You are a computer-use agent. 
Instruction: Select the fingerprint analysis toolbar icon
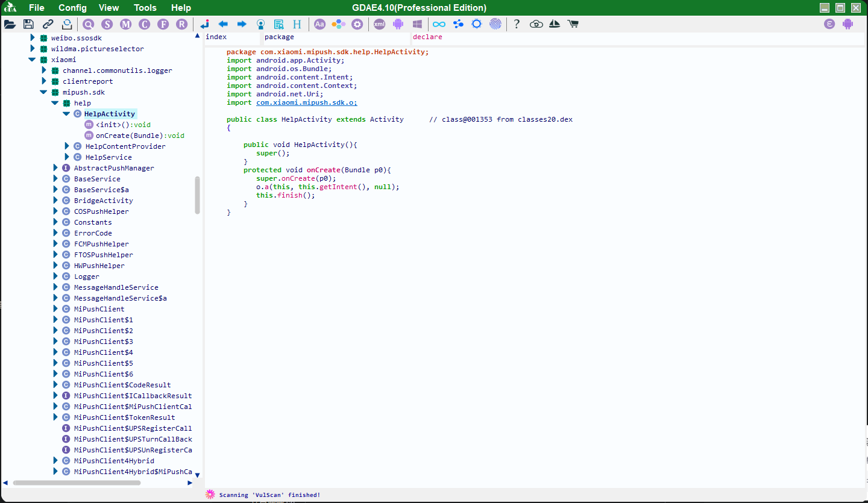tap(495, 24)
